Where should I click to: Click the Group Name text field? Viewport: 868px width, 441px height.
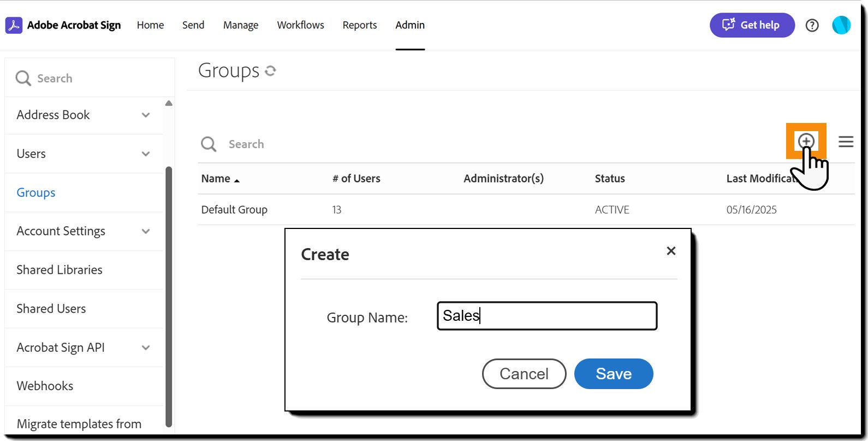click(x=546, y=316)
